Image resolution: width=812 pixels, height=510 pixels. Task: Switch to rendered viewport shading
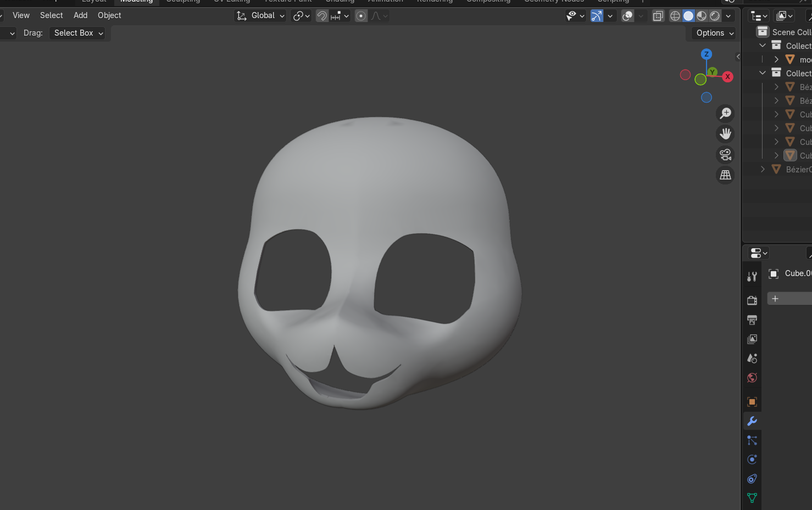(x=715, y=16)
